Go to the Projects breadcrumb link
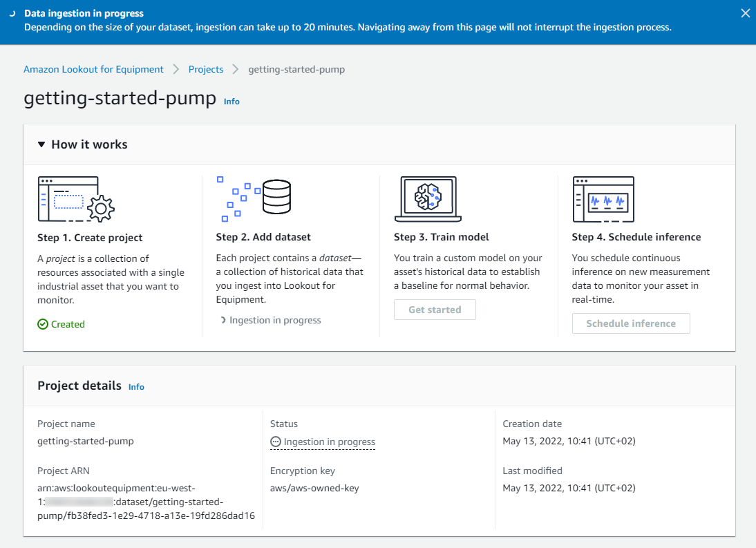This screenshot has height=548, width=756. [x=206, y=69]
